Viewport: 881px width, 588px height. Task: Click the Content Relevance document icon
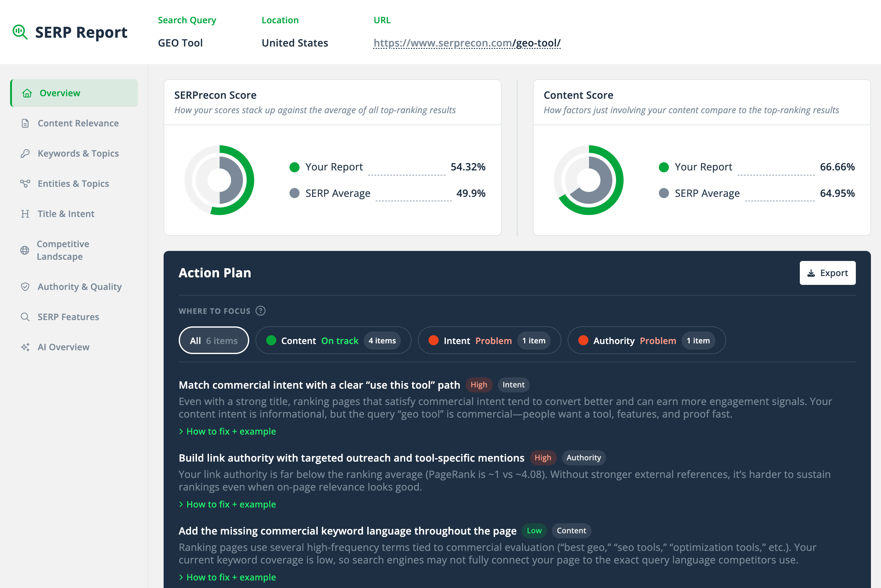(25, 123)
